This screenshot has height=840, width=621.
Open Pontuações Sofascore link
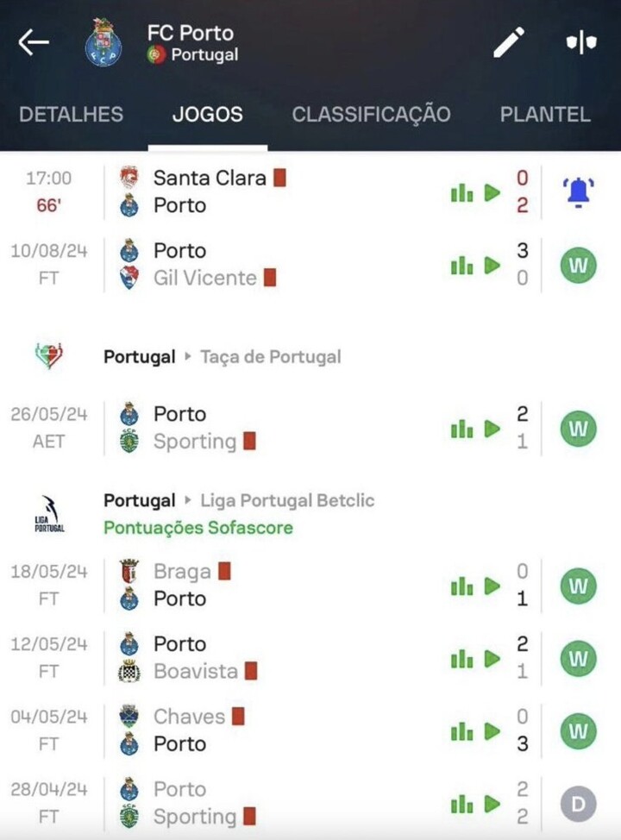coord(198,528)
